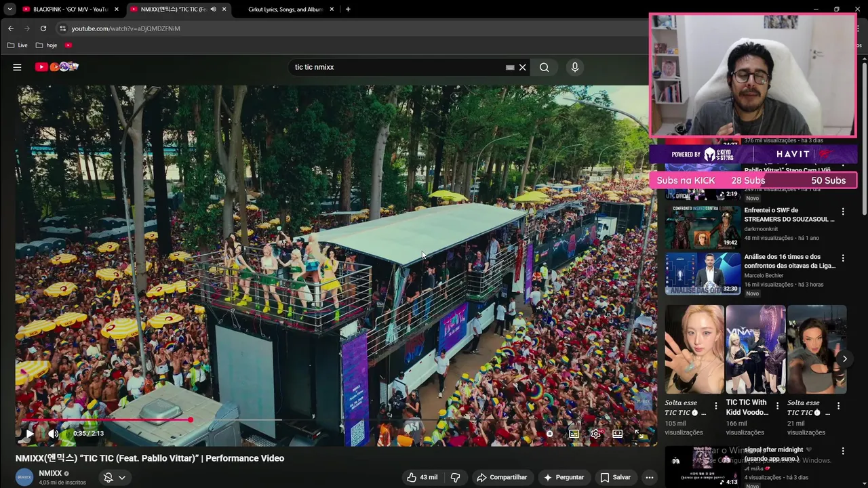Open the signal after midnight video thumbnail

(x=703, y=466)
